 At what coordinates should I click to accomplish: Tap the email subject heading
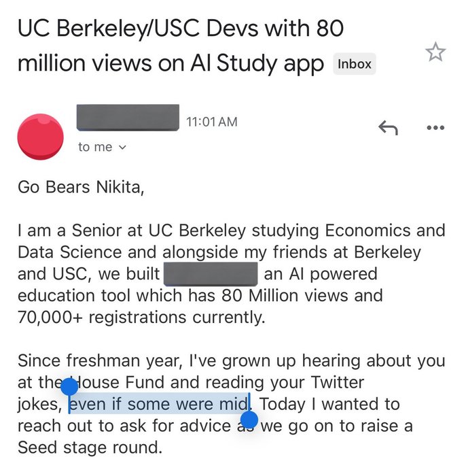[x=181, y=46]
